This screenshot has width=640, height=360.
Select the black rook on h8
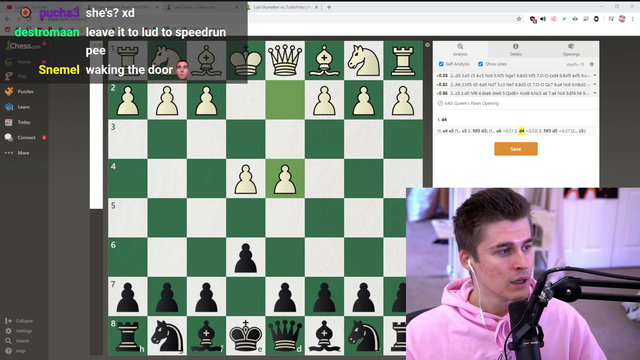[x=128, y=336]
